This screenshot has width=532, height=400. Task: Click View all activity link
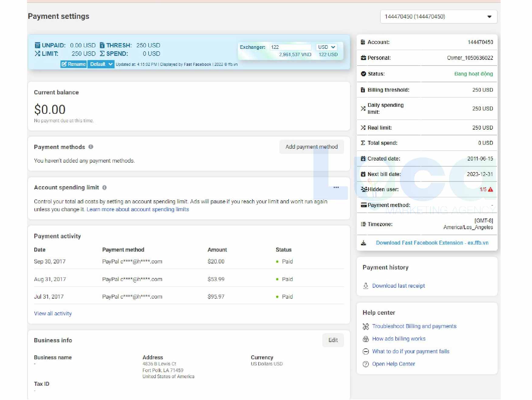53,314
